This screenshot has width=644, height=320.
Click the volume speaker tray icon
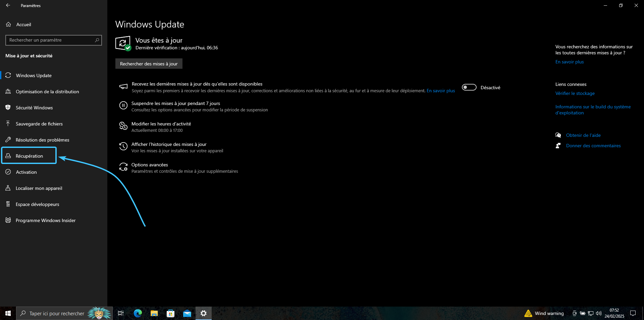coord(599,313)
